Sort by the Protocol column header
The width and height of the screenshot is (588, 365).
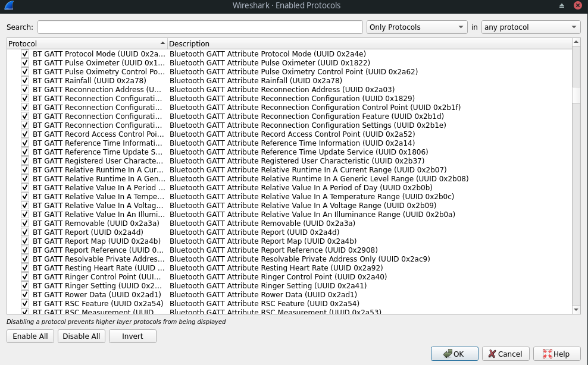pyautogui.click(x=87, y=43)
